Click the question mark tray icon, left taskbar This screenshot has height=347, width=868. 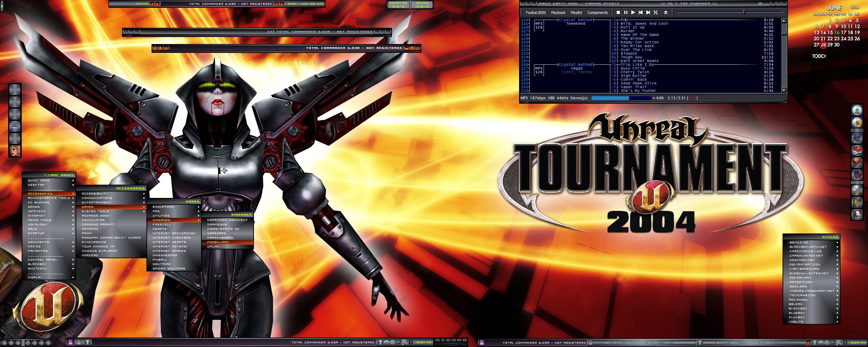pyautogui.click(x=411, y=342)
